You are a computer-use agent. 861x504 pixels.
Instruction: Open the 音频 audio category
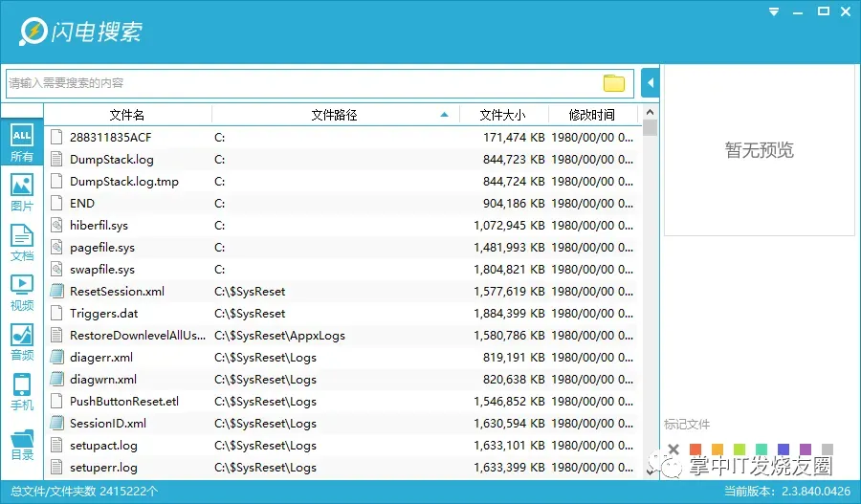click(21, 342)
